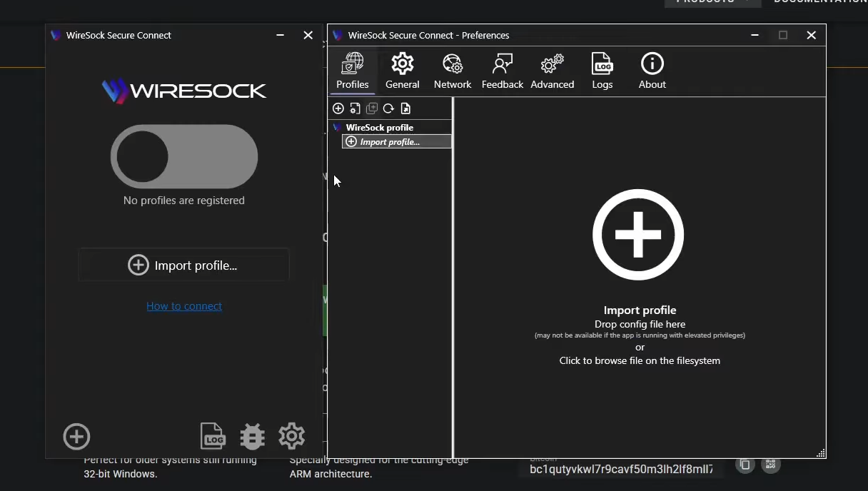Switch to the General tab
Image resolution: width=868 pixels, height=491 pixels.
tap(402, 70)
